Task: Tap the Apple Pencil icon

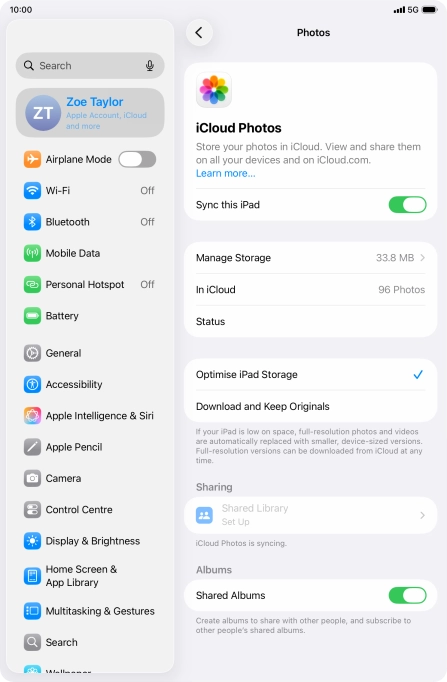Action: coord(32,447)
